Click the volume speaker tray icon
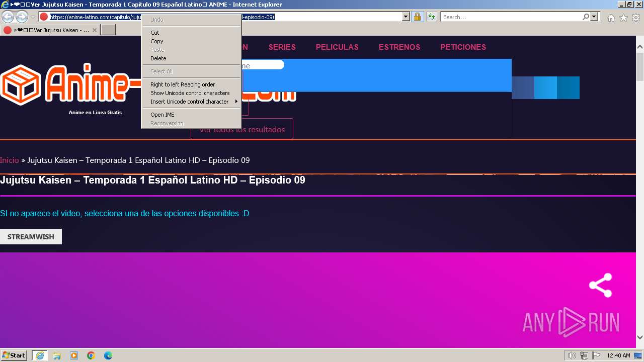 tap(572, 355)
